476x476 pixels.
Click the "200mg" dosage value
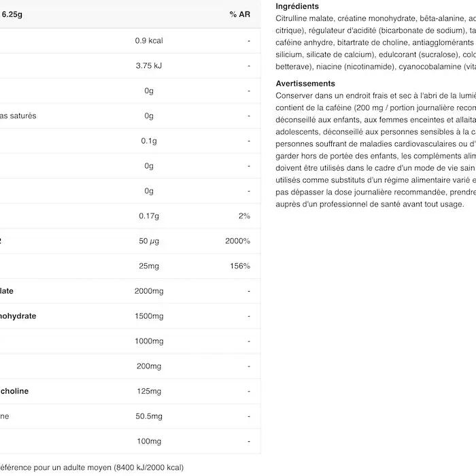tap(149, 367)
